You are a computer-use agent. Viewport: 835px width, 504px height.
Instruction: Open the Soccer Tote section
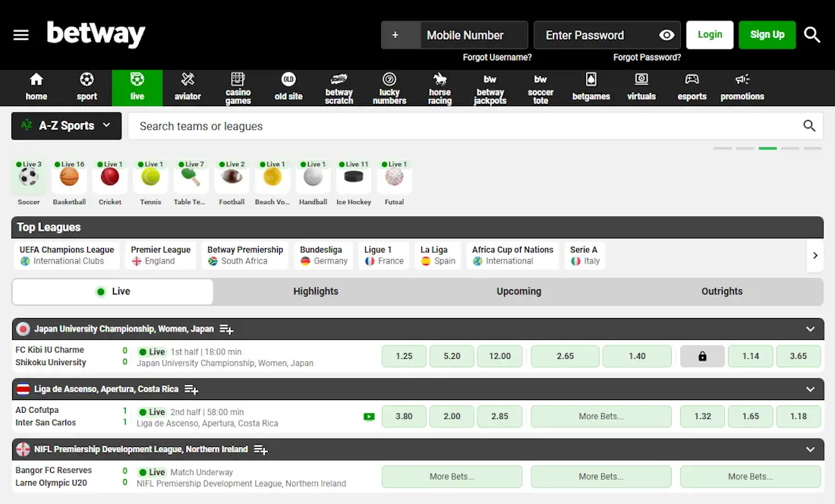click(540, 87)
